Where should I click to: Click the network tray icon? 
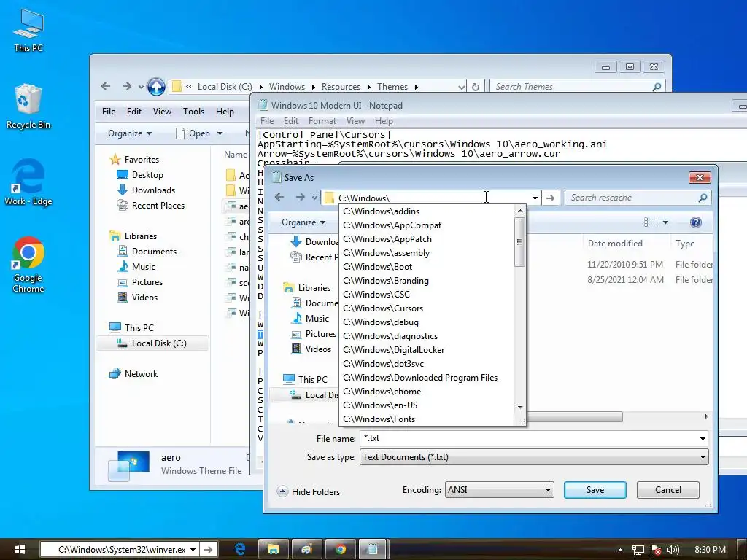638,550
